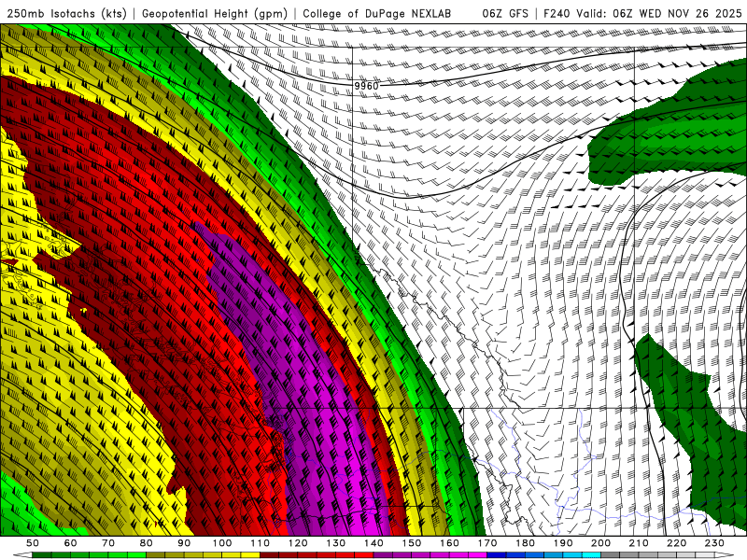747x560 pixels.
Task: Click the 170 label on the color scale
Action: pos(487,543)
